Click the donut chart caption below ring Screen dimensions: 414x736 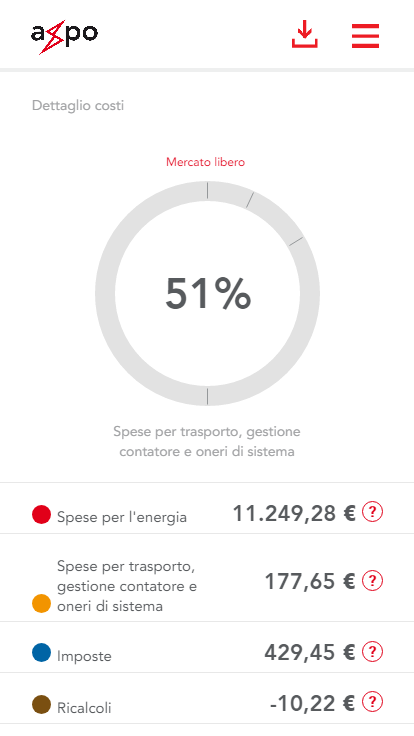(207, 441)
